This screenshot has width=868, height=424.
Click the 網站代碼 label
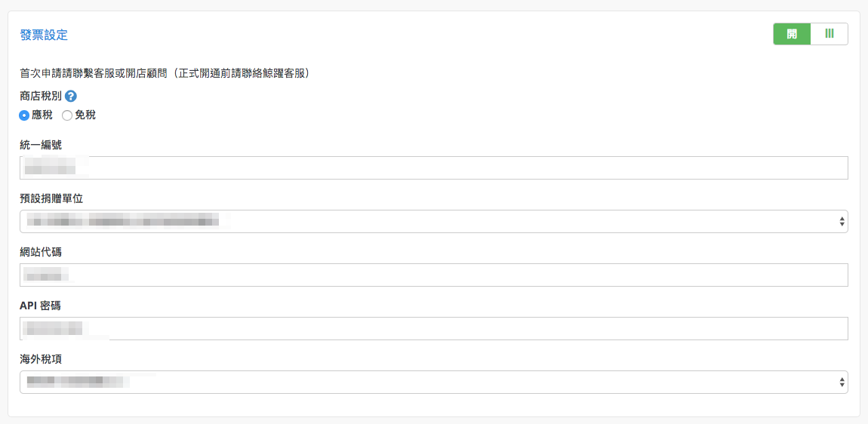coord(41,253)
